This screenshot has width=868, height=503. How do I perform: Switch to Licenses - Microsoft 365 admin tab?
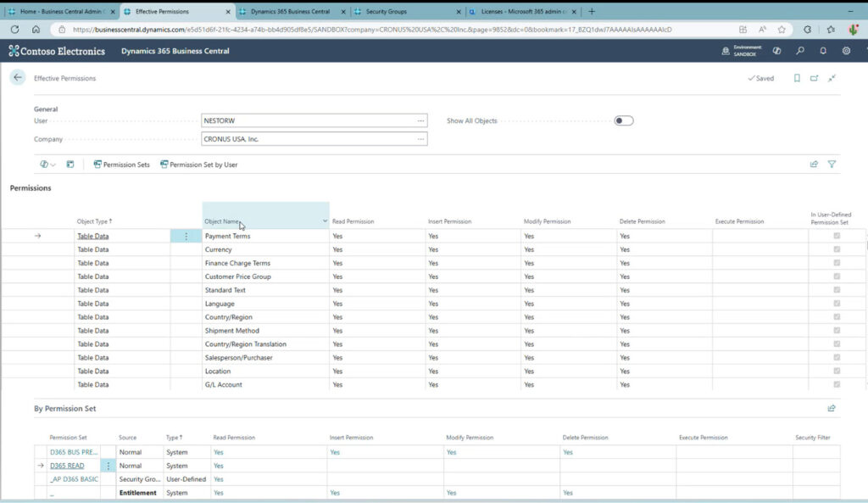pyautogui.click(x=523, y=11)
